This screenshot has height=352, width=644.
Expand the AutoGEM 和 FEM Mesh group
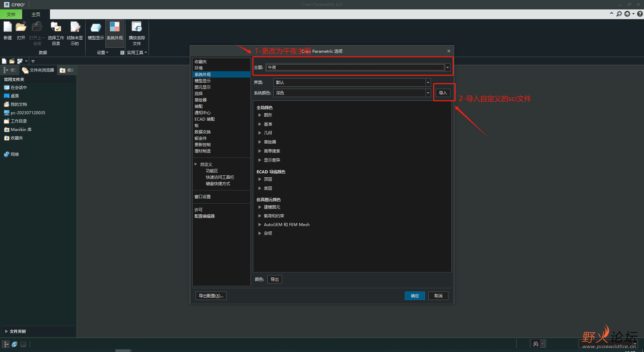pyautogui.click(x=260, y=225)
